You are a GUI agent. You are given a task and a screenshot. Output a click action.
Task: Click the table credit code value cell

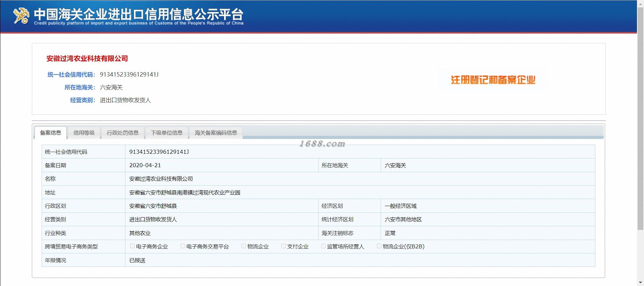click(360, 152)
